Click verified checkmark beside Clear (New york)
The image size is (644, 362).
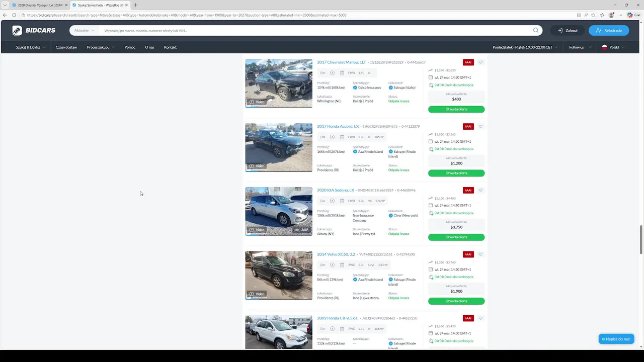[x=391, y=215]
